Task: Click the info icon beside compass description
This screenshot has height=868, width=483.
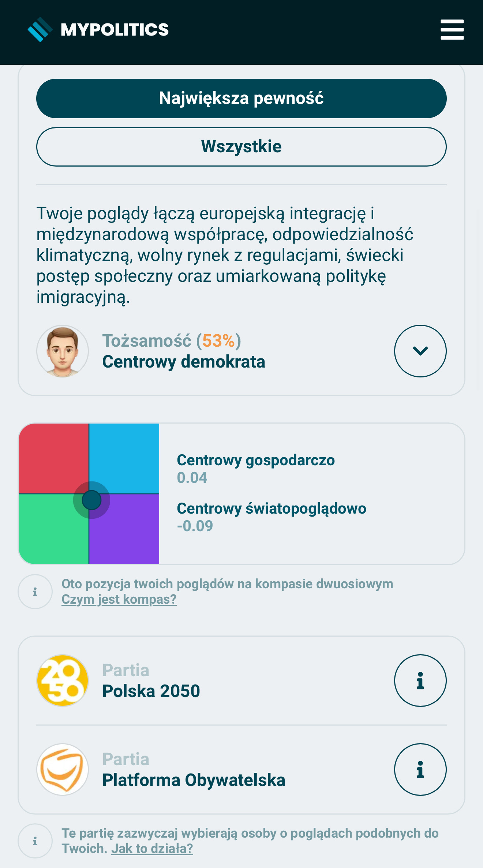Action: pos(35,592)
